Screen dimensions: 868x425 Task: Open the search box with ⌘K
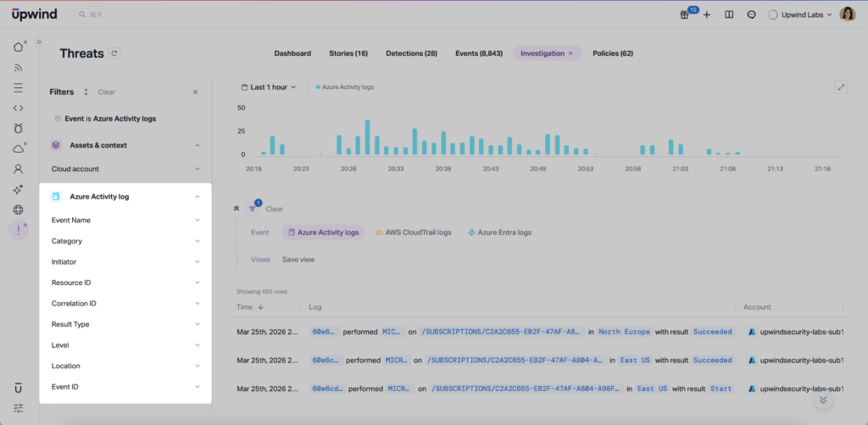pos(91,15)
